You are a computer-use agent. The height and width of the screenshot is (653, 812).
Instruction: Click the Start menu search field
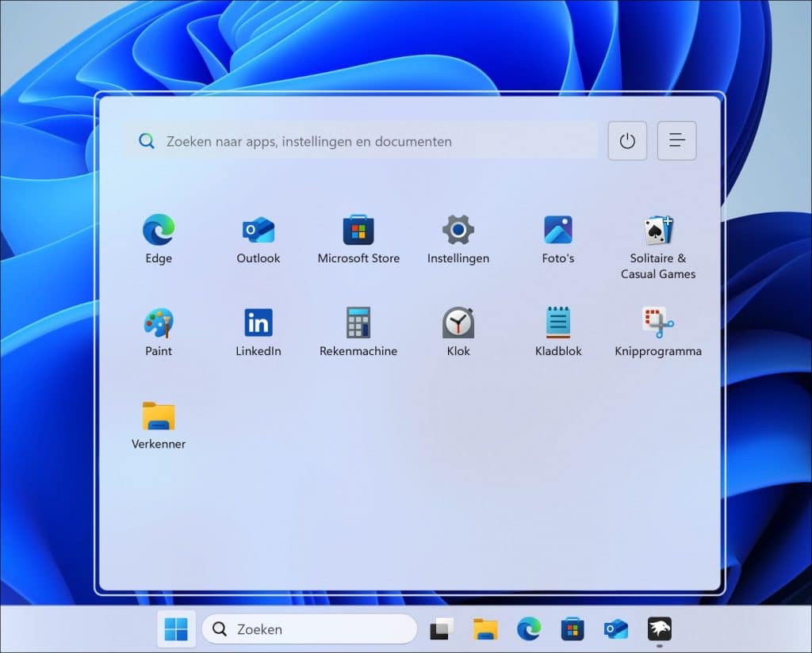[361, 141]
